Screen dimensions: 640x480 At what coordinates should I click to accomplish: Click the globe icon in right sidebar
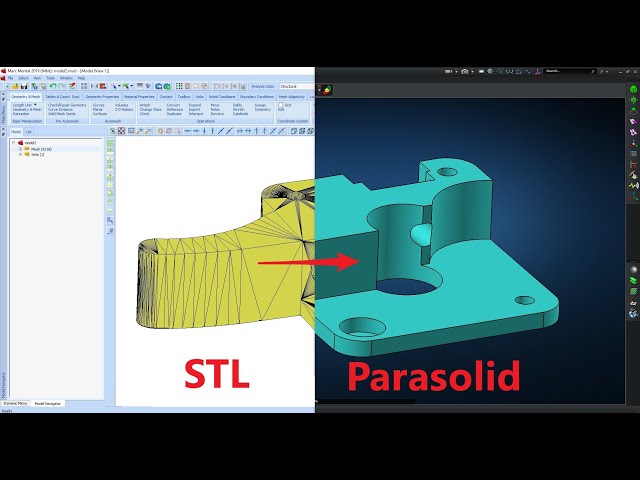633,313
